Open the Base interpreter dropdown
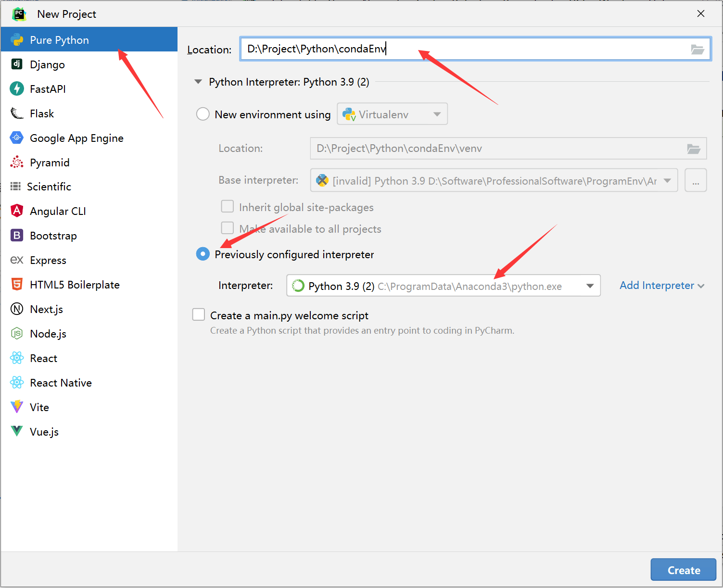The width and height of the screenshot is (723, 588). coord(494,180)
